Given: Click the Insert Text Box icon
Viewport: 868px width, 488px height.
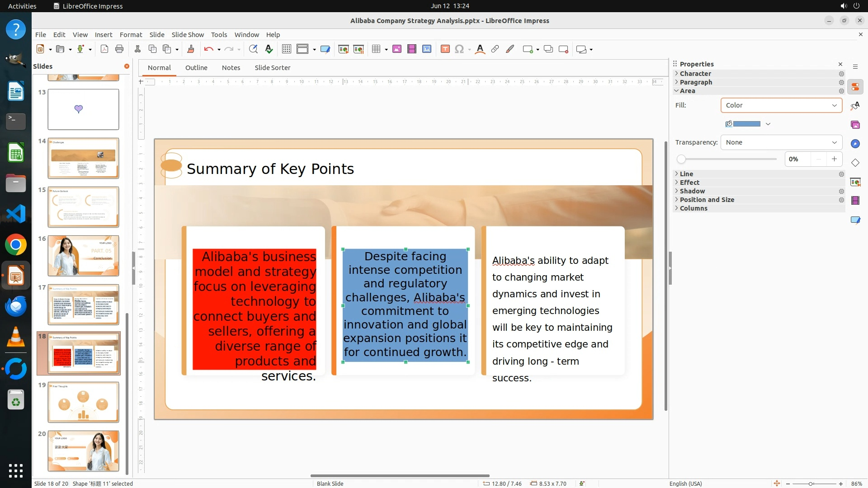Looking at the screenshot, I should tap(445, 49).
